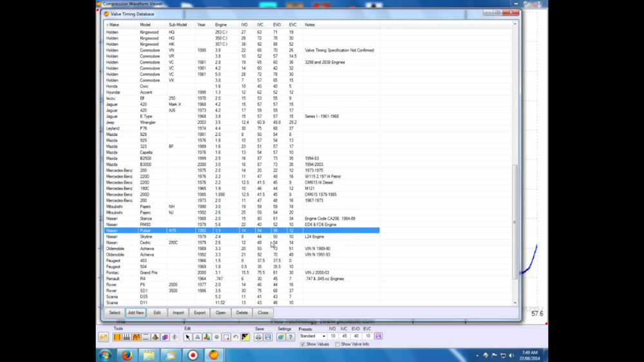The height and width of the screenshot is (362, 644).
Task: Select the horizontal lines tool icon
Action: (x=146, y=337)
